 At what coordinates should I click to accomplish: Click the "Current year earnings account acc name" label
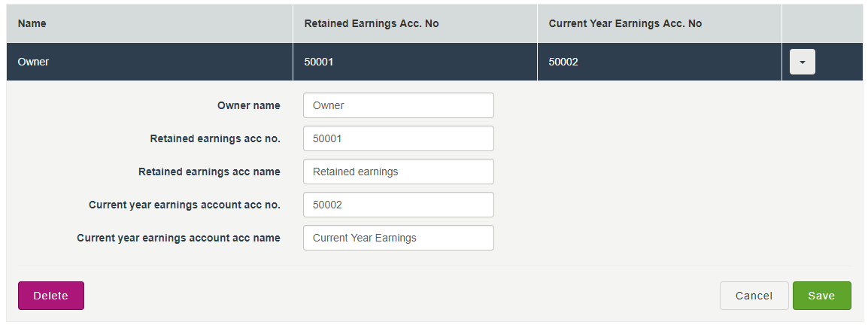(x=178, y=238)
